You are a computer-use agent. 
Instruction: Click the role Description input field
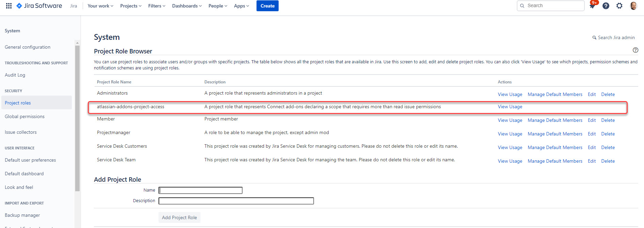236,201
